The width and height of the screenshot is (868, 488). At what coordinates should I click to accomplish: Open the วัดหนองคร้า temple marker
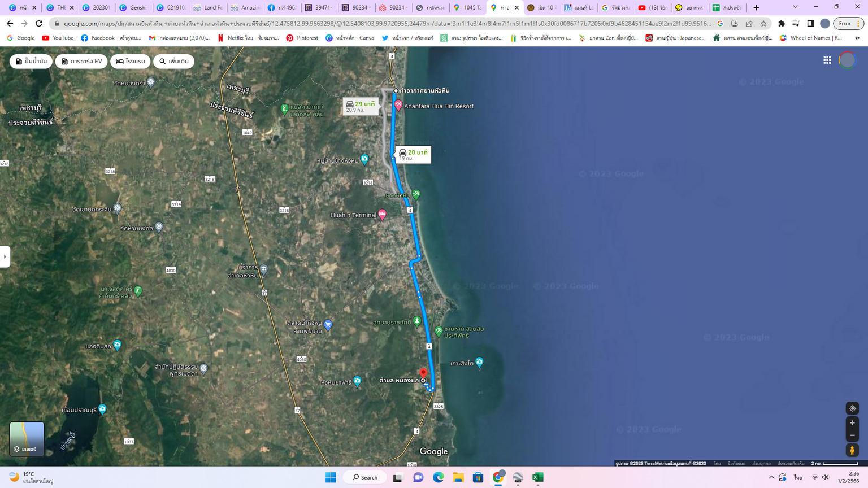pyautogui.click(x=151, y=82)
